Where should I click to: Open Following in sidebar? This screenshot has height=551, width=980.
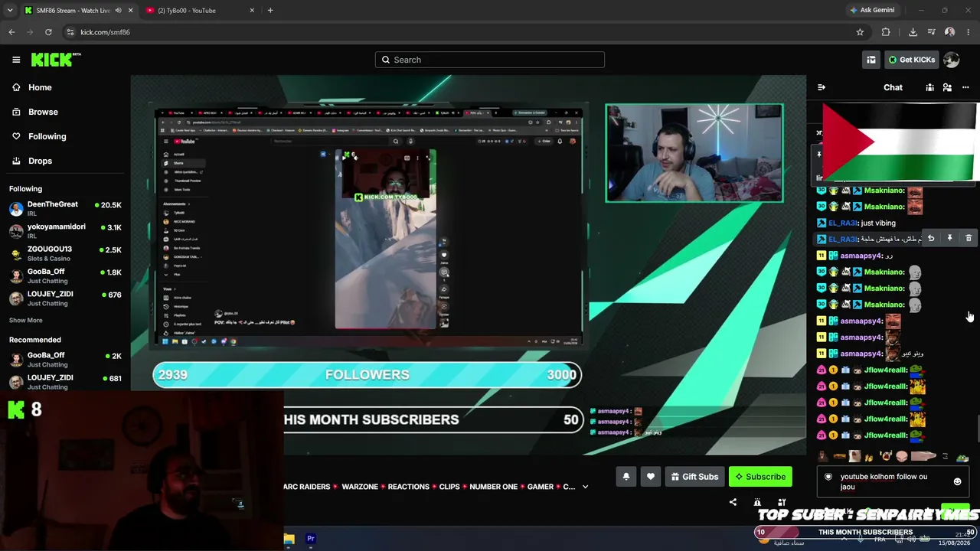pos(39,136)
